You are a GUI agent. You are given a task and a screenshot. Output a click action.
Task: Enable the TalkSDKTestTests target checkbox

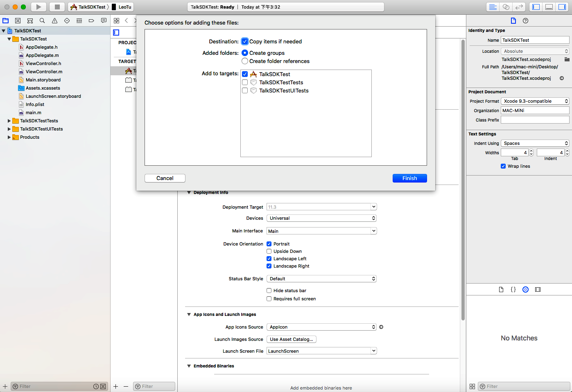(x=245, y=82)
